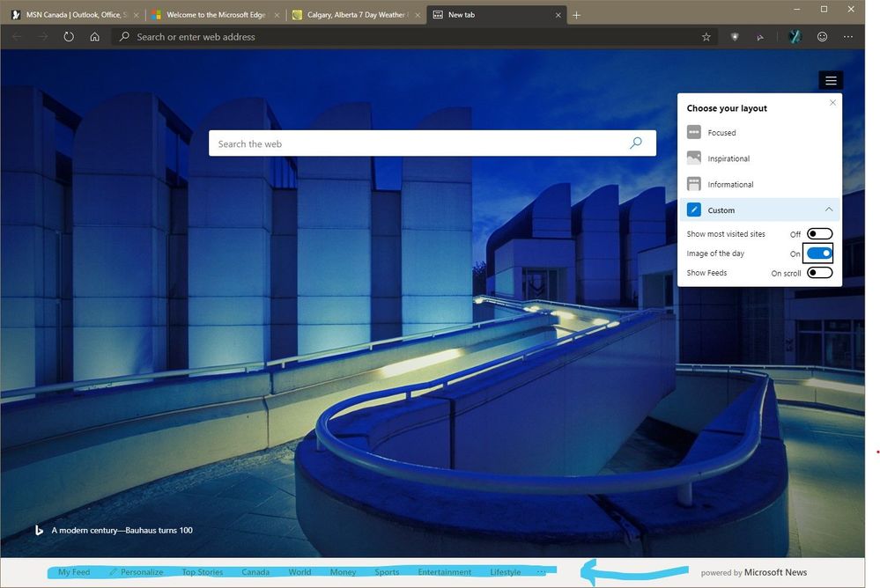Viewport: 880px width, 588px height.
Task: Select the Custom layout label
Action: coord(721,210)
